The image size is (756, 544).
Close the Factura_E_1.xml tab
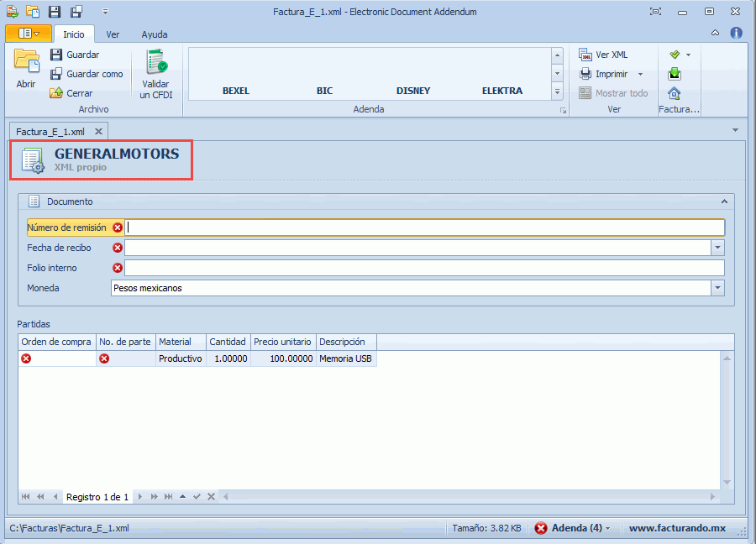click(x=98, y=132)
